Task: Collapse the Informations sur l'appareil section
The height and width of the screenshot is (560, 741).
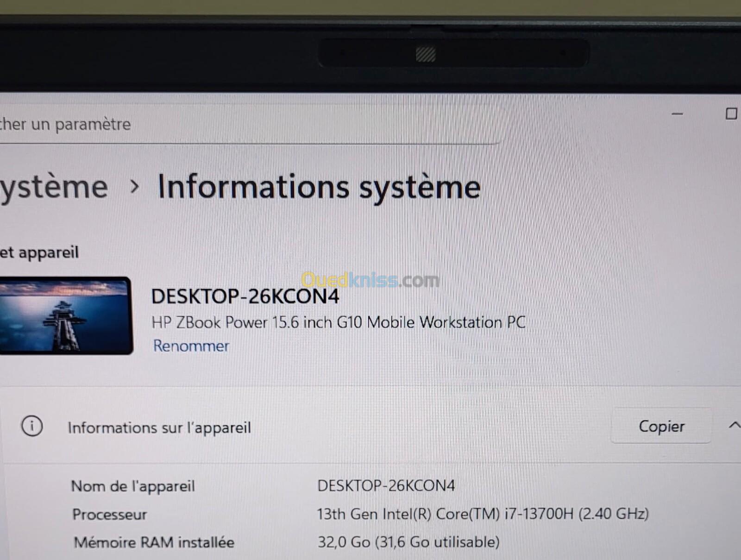Action: tap(735, 425)
